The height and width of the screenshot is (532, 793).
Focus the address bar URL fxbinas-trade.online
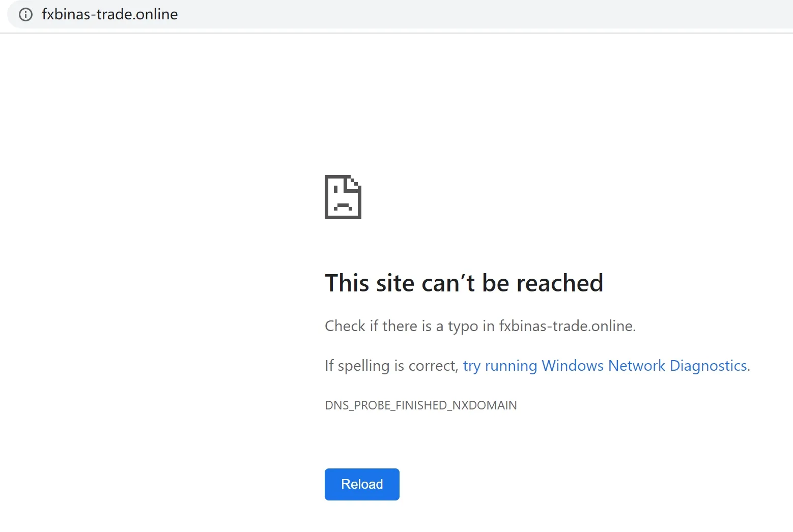(x=110, y=14)
